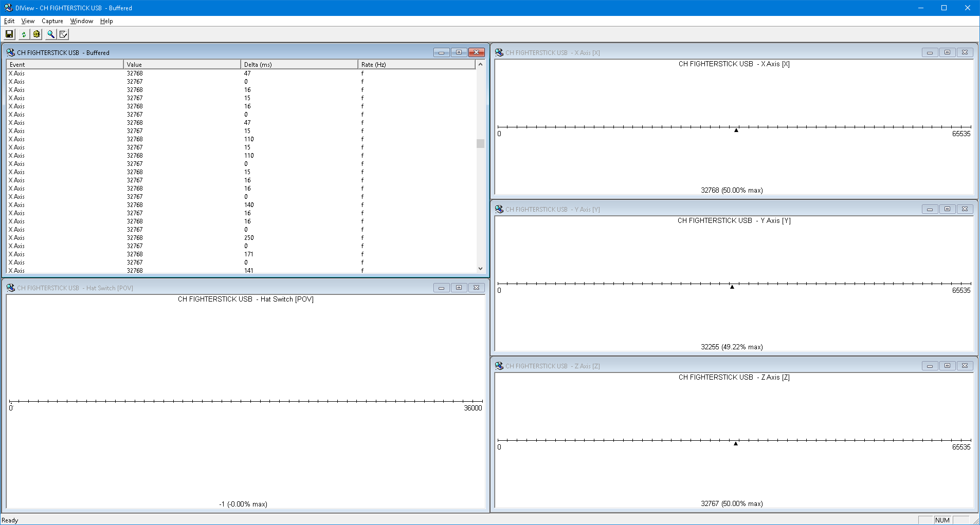980x525 pixels.
Task: Click the green refresh arrows icon
Action: pos(23,34)
